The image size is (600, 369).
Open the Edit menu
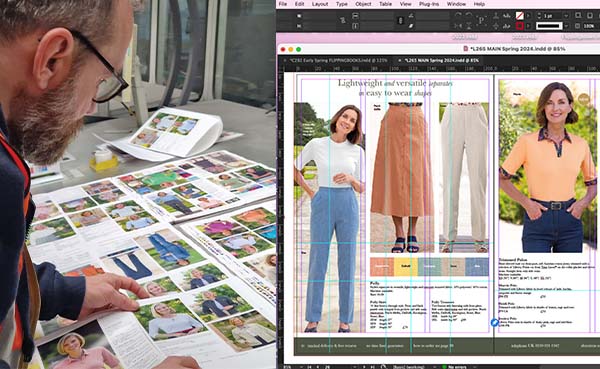299,4
